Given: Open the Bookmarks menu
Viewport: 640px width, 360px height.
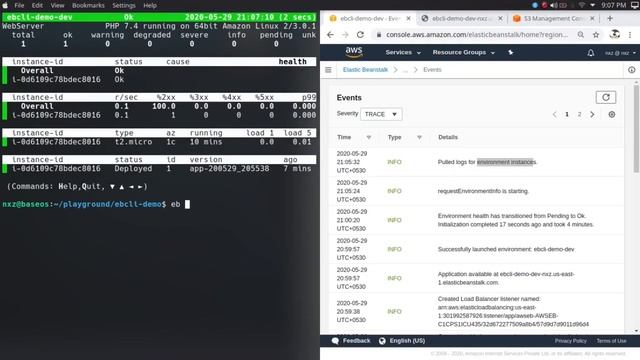Looking at the screenshot, I should (x=88, y=5).
